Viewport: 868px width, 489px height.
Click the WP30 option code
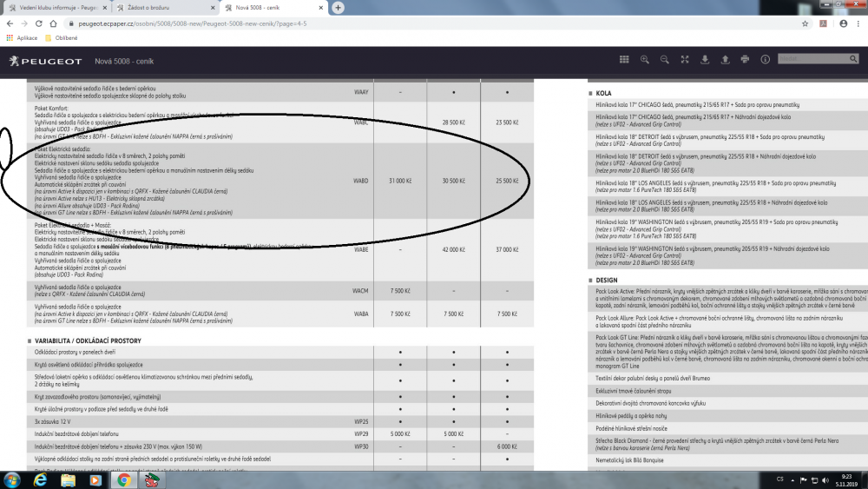[x=361, y=446]
